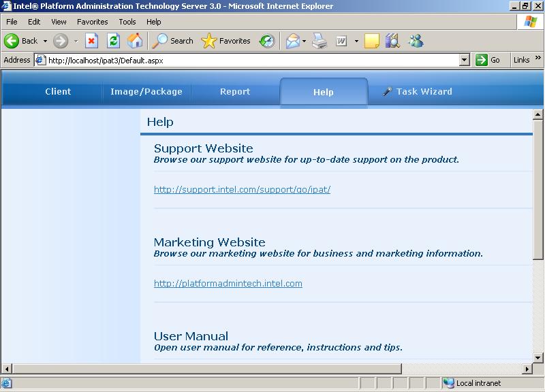Open the Help menu in menu bar

(154, 22)
